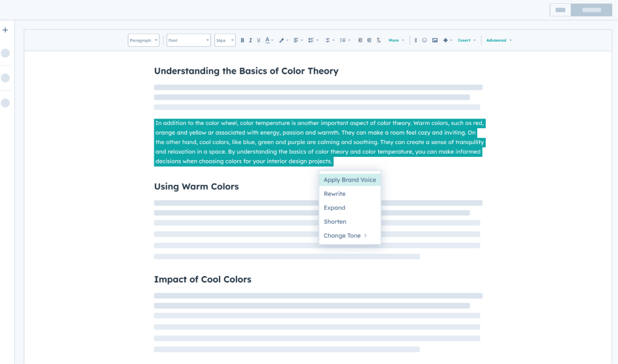This screenshot has width=618, height=364.
Task: Open the text alignment options
Action: click(298, 40)
